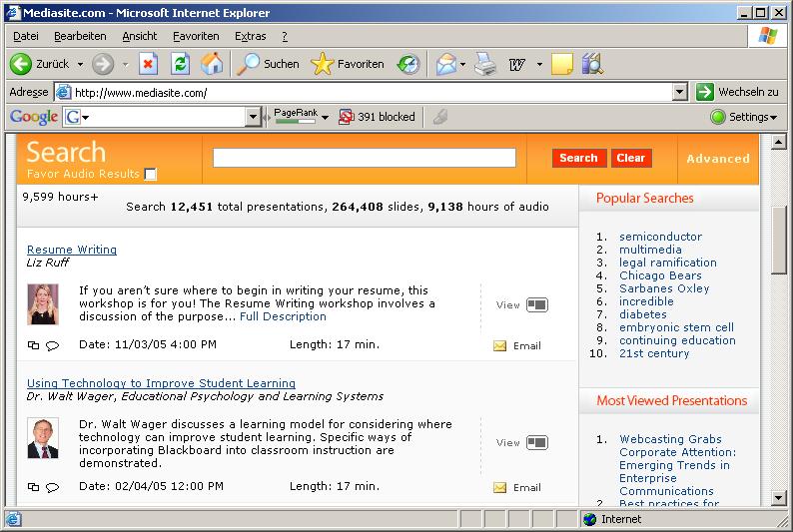Click the popup blocker 391 blocked icon

[x=347, y=117]
